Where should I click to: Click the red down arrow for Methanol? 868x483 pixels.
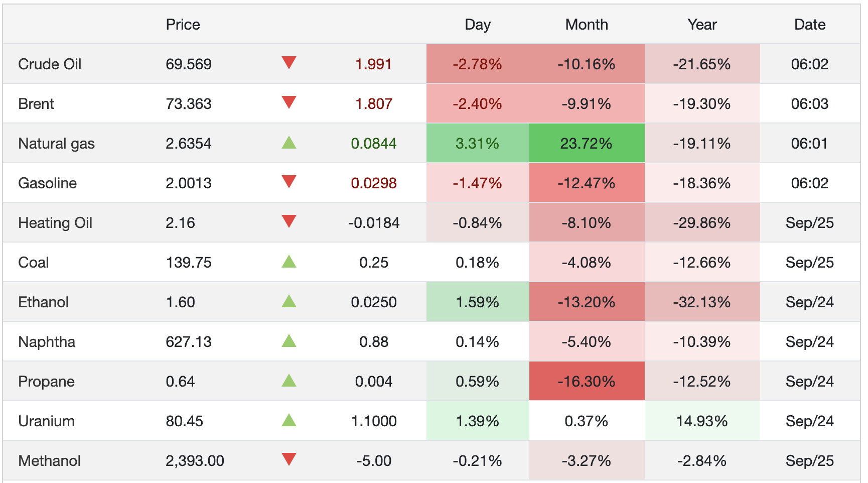click(x=289, y=459)
